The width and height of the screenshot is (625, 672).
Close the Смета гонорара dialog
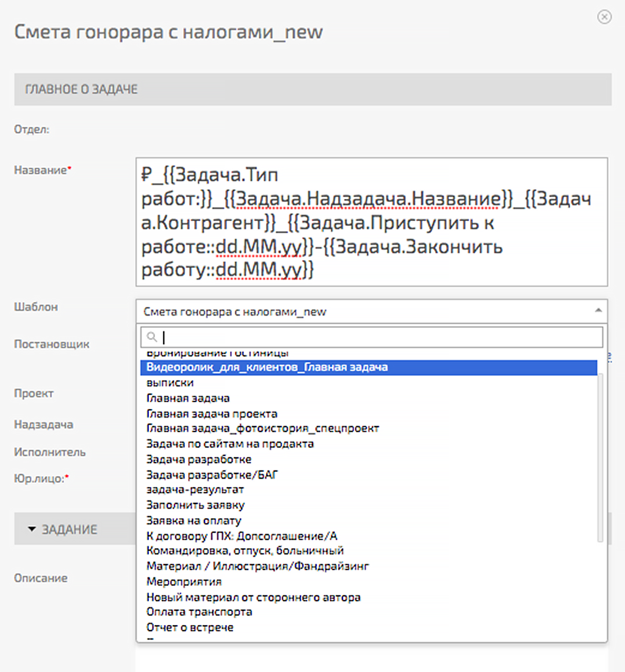pos(604,17)
